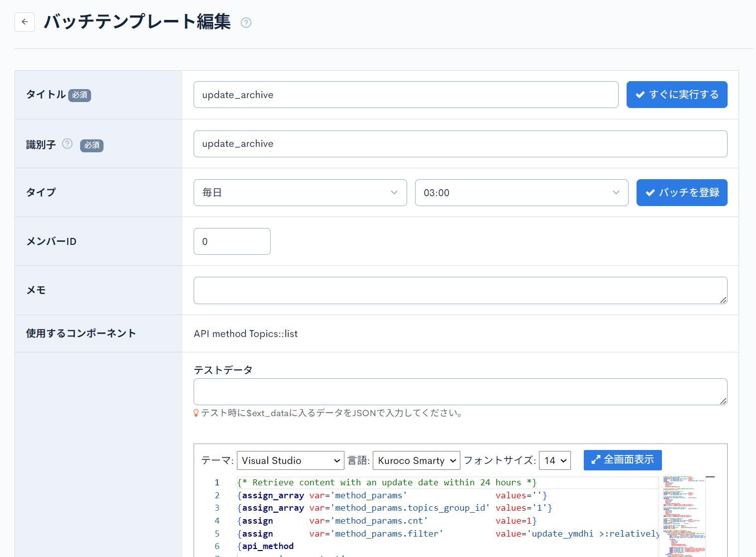The image size is (756, 557).
Task: Open the 03:00 time dropdown
Action: tap(522, 193)
